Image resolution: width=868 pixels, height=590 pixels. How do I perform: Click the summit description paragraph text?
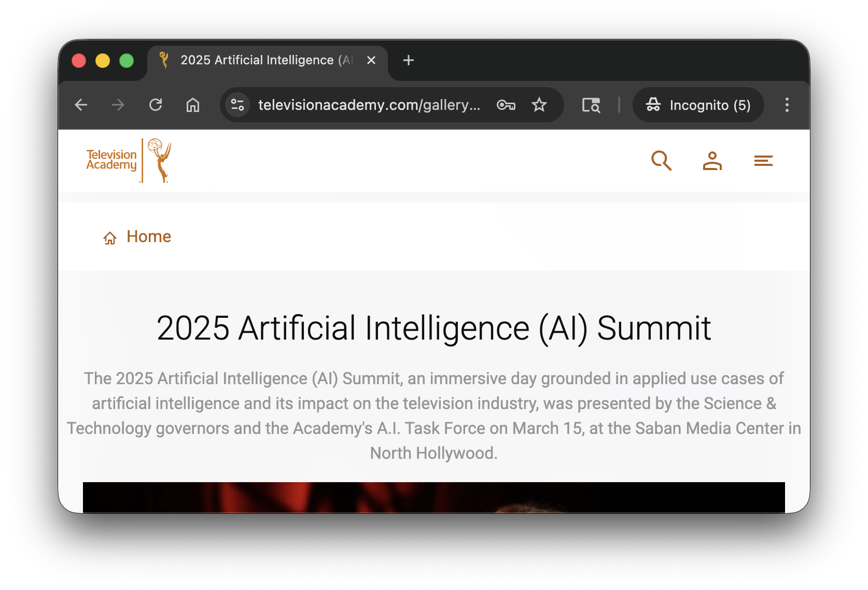click(x=434, y=416)
